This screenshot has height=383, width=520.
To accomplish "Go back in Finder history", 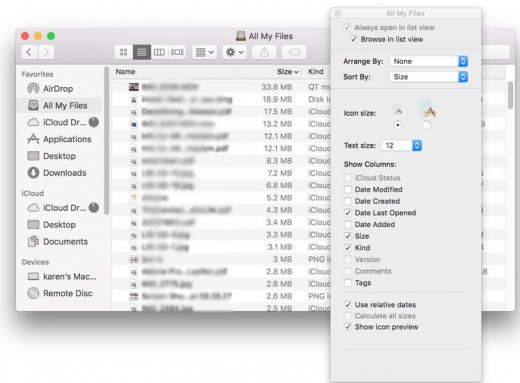I will pos(29,52).
